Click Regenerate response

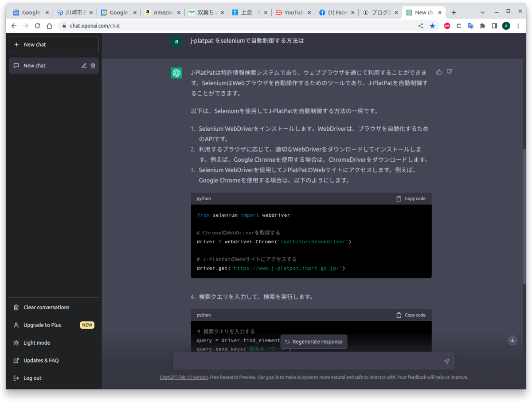click(314, 342)
